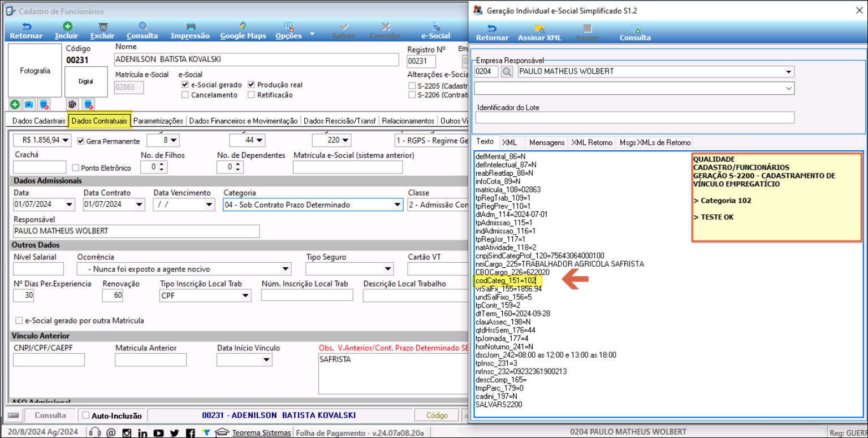The width and height of the screenshot is (868, 438).
Task: Expand the Opções dropdown arrow
Action: tap(312, 34)
